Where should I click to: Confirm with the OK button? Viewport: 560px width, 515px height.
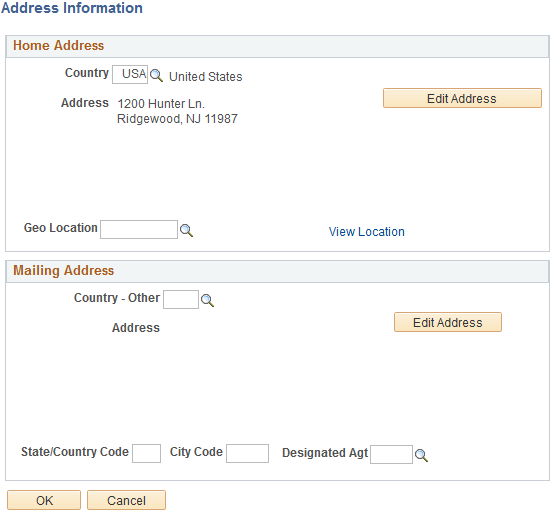coord(44,500)
